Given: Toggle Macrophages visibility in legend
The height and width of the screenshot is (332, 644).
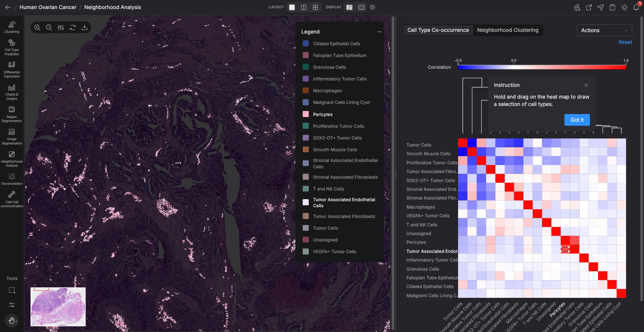Looking at the screenshot, I should 327,91.
